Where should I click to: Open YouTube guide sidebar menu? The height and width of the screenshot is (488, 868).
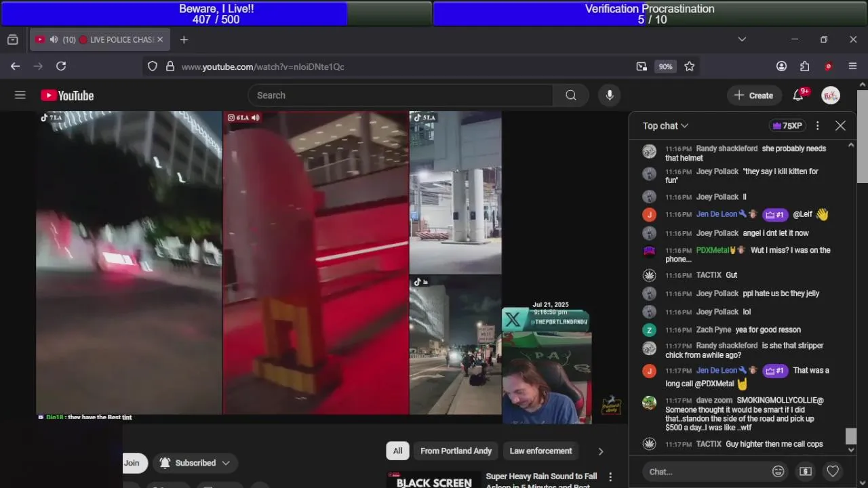(20, 96)
